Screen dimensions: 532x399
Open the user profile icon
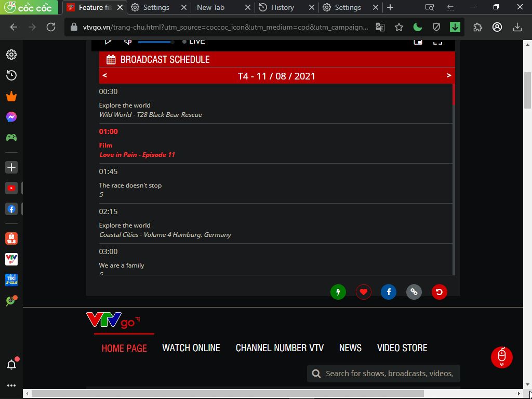point(497,27)
